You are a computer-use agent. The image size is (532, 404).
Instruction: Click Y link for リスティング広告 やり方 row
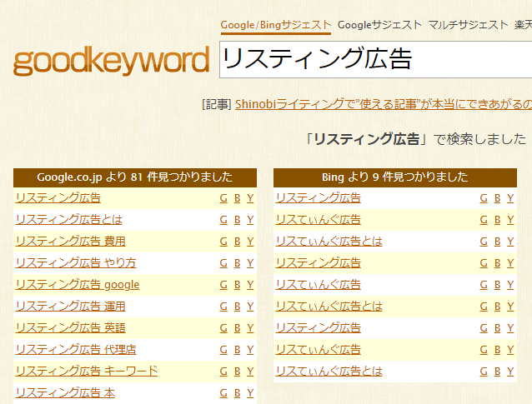(x=250, y=263)
